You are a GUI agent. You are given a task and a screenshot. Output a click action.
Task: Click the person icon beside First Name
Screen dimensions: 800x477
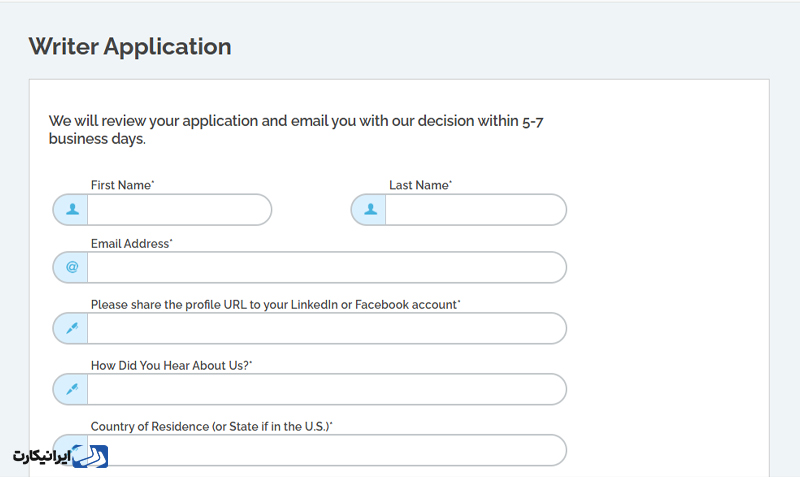point(72,209)
